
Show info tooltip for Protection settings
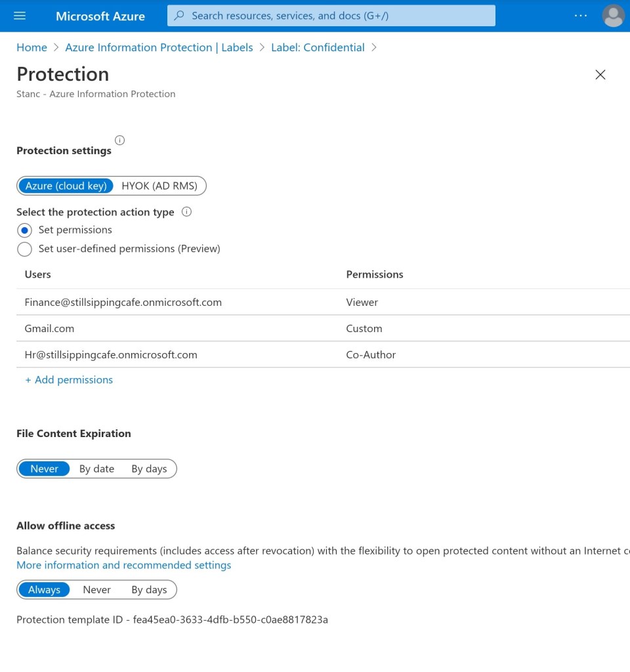119,140
